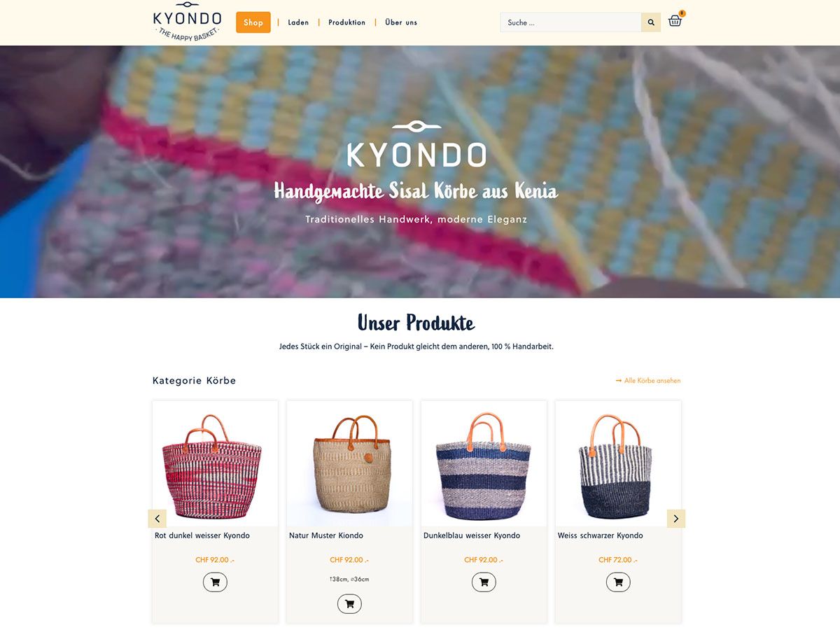This screenshot has width=840, height=630.
Task: Add Natur Muster Kiondo to cart
Action: click(349, 604)
